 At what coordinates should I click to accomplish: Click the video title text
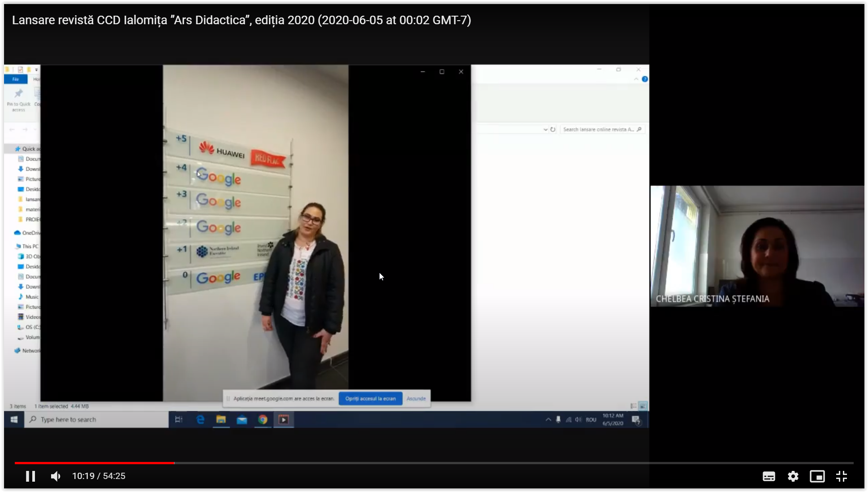(x=242, y=20)
